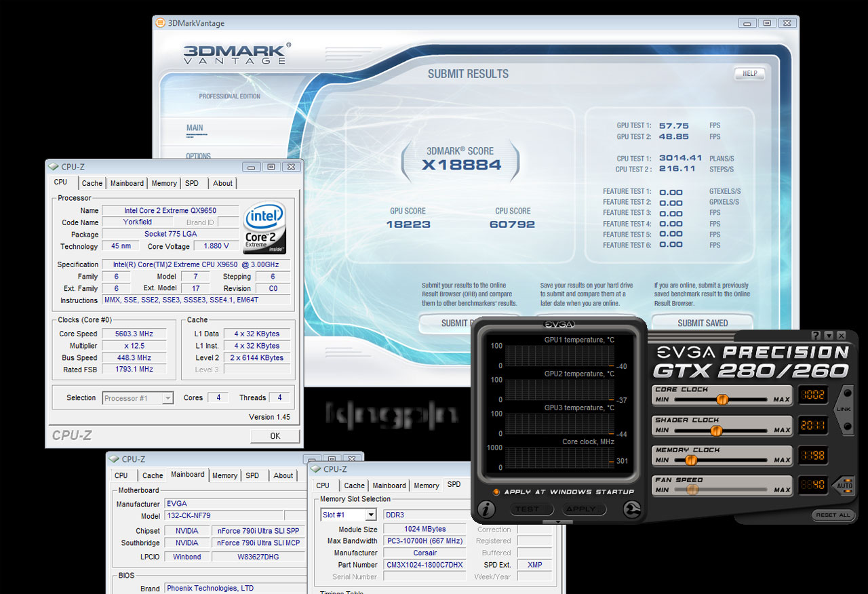Click the RESET ALL button
The image size is (868, 594).
tap(833, 515)
